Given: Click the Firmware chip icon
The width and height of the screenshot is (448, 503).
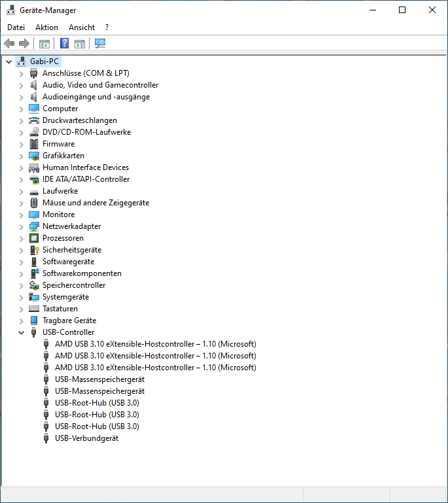Looking at the screenshot, I should tap(33, 144).
